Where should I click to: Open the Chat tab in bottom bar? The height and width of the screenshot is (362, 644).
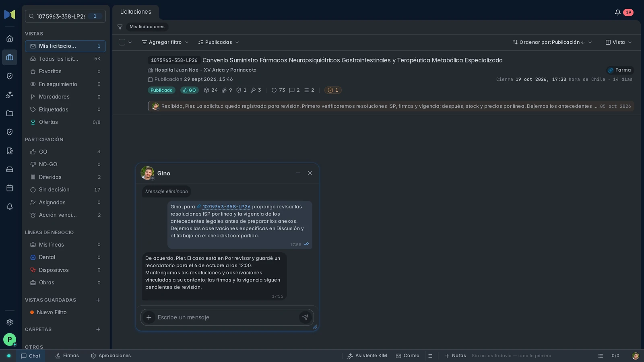[31, 356]
